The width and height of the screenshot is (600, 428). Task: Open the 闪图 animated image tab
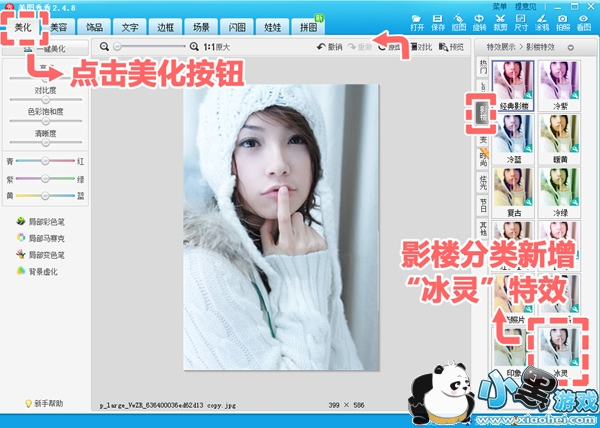237,27
